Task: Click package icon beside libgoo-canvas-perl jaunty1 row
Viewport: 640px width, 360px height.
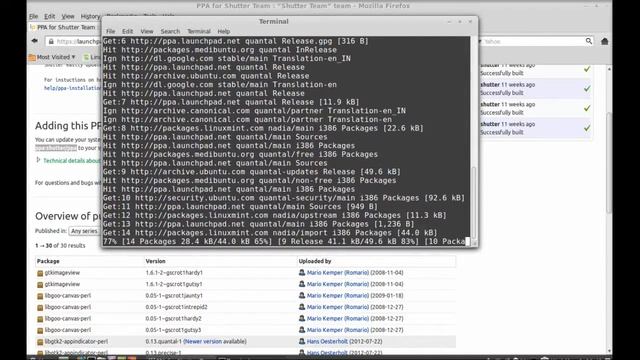Action: [x=40, y=296]
